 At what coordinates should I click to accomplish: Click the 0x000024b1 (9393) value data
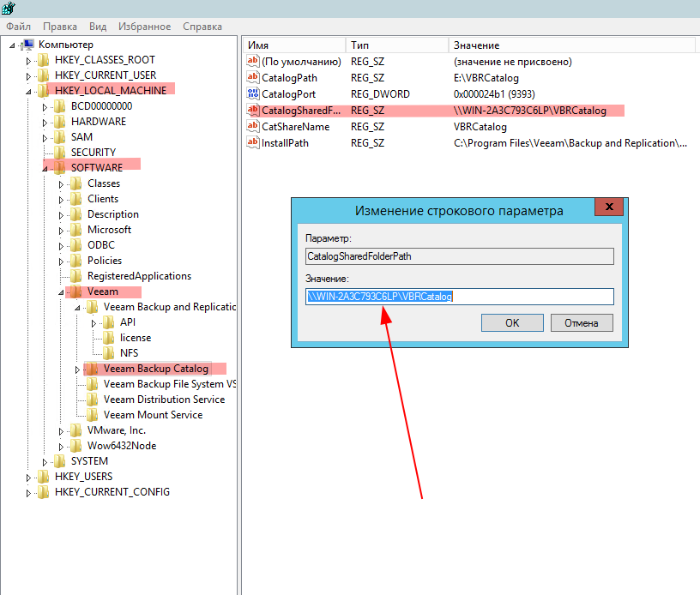tap(494, 94)
